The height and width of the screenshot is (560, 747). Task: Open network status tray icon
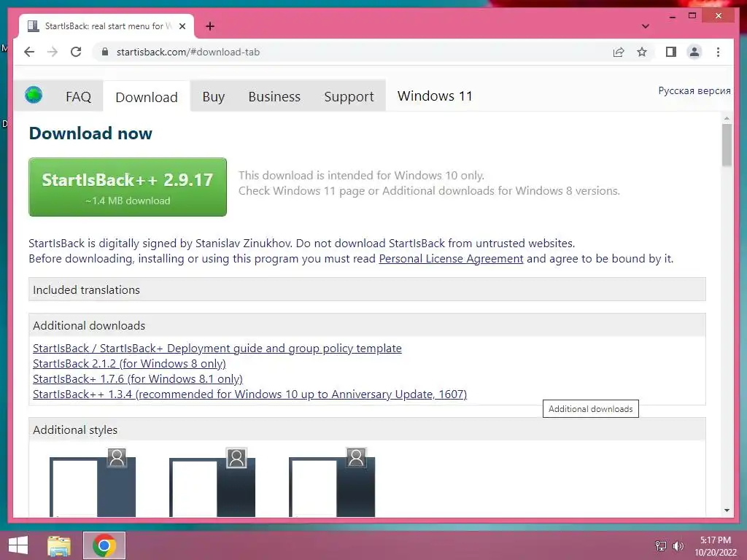click(661, 545)
